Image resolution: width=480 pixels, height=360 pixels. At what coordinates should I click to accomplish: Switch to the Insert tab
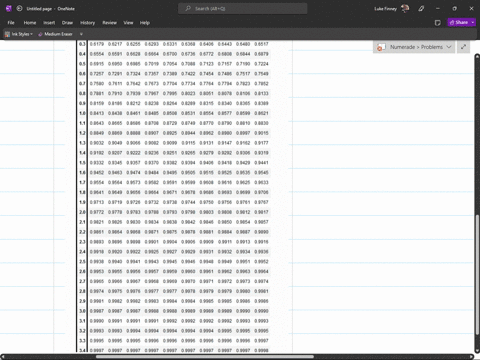49,23
